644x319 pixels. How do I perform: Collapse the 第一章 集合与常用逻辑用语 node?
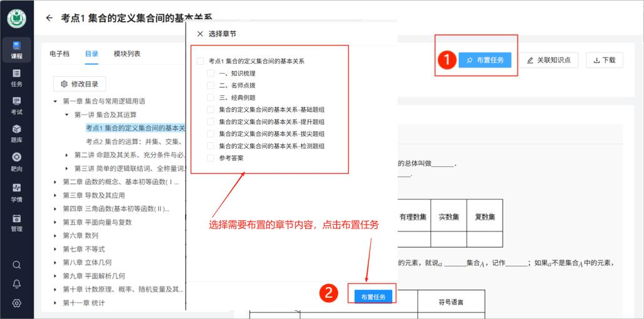56,101
